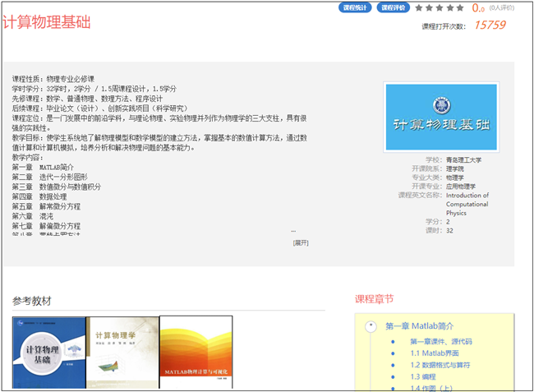Screen dimensions: 534x392
Task: Open section 1.3 编程
Action: pyautogui.click(x=423, y=376)
